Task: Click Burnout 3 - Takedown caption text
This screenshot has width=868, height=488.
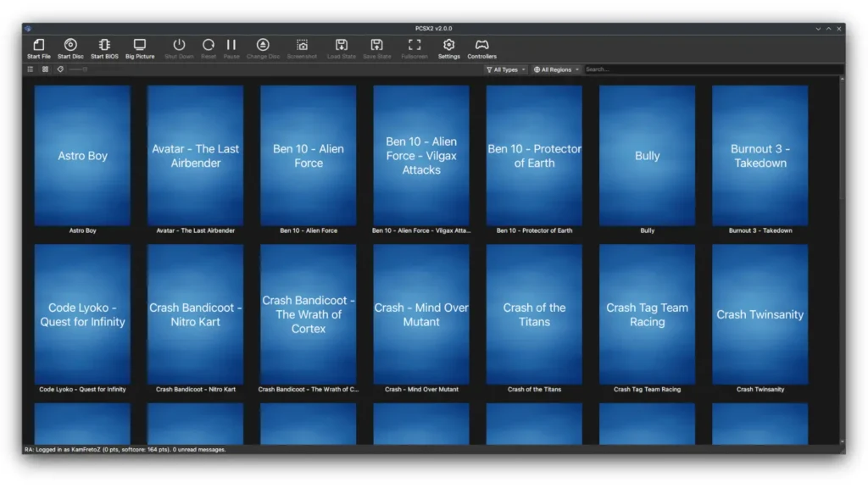Action: click(x=760, y=230)
